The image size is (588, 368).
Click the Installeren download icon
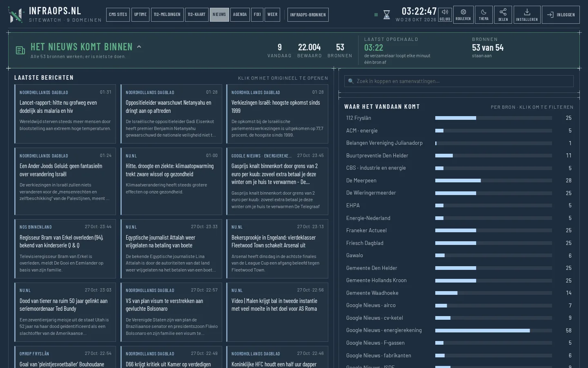(527, 15)
